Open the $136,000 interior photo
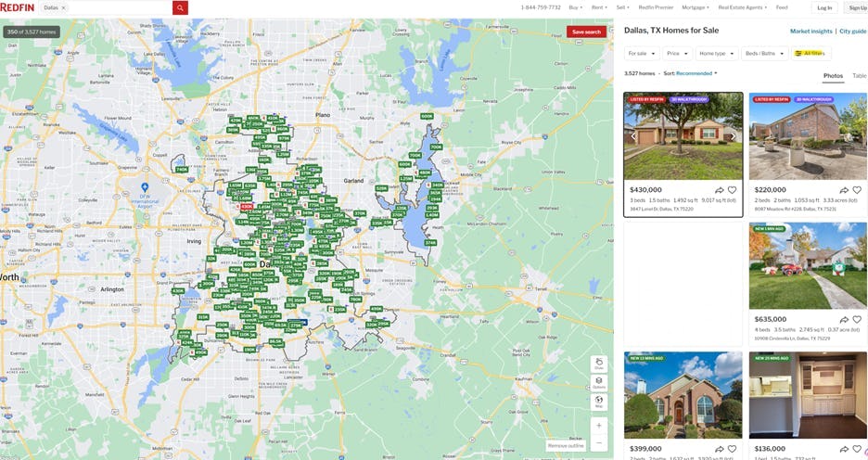 click(809, 395)
